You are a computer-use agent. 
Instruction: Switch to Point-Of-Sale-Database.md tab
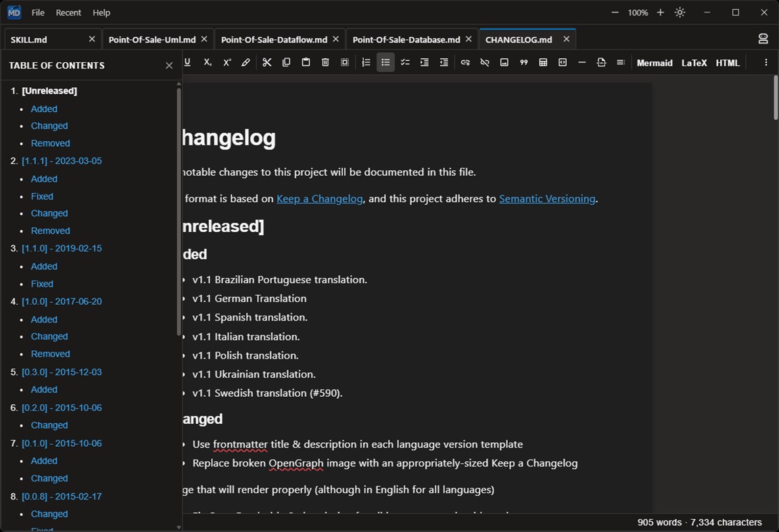412,39
